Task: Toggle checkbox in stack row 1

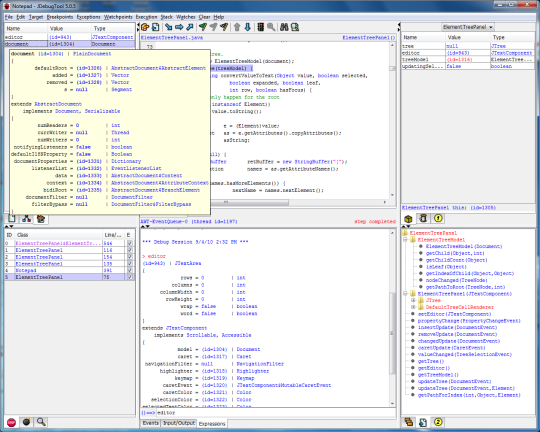Action: click(129, 250)
